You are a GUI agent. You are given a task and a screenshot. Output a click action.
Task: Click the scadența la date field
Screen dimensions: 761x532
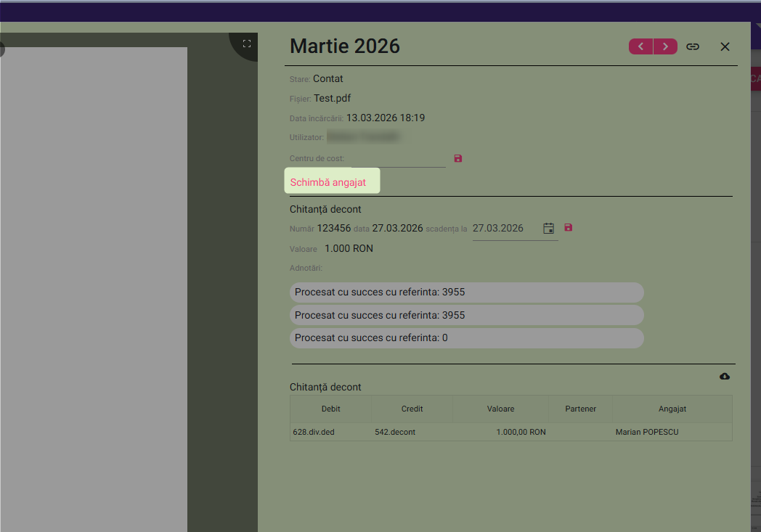point(505,228)
